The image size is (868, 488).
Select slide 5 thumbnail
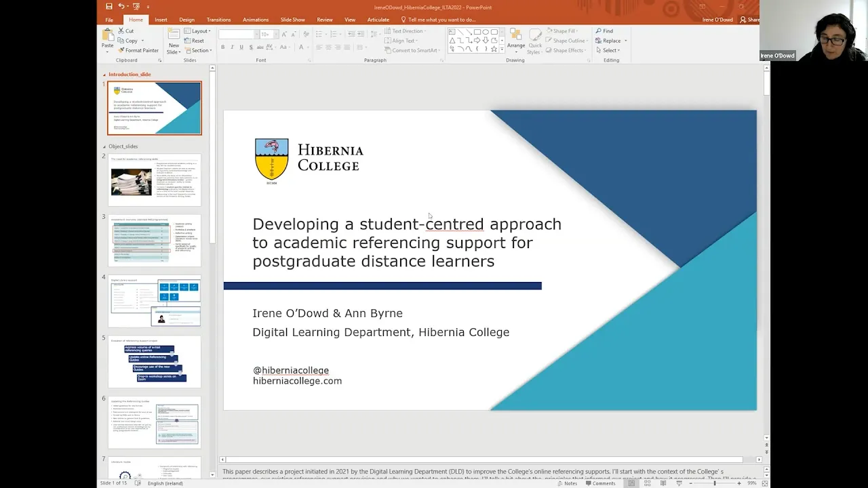155,362
